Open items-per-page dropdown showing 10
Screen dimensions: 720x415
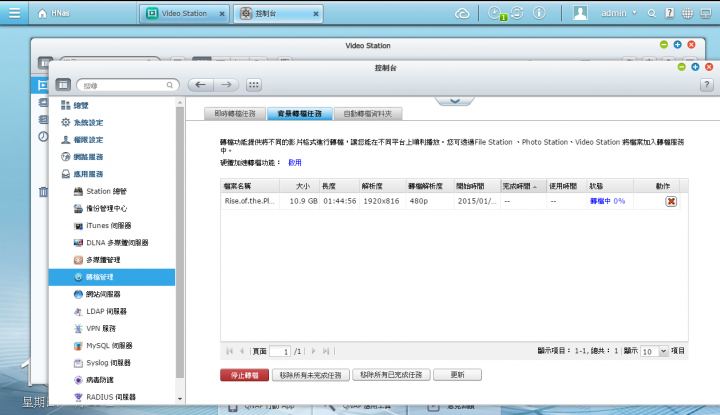[x=654, y=351]
